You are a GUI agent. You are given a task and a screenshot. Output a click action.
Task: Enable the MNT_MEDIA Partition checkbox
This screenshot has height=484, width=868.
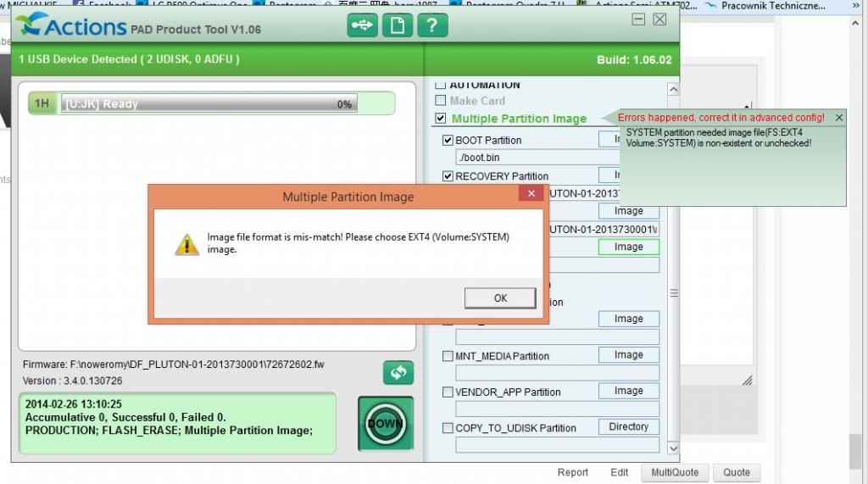[x=448, y=356]
